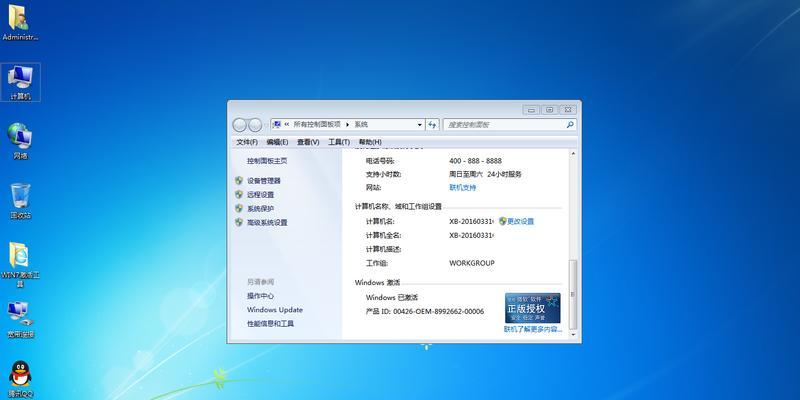
Task: Open Windows Update link
Action: [x=274, y=310]
